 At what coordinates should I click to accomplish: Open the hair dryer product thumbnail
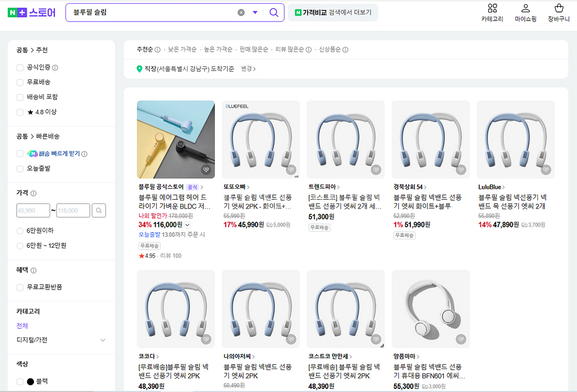pyautogui.click(x=176, y=140)
